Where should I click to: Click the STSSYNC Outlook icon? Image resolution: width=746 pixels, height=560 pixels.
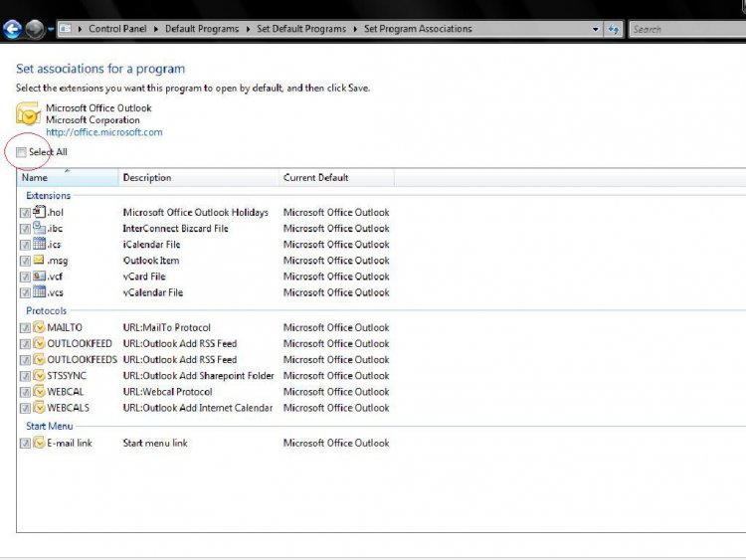click(39, 375)
